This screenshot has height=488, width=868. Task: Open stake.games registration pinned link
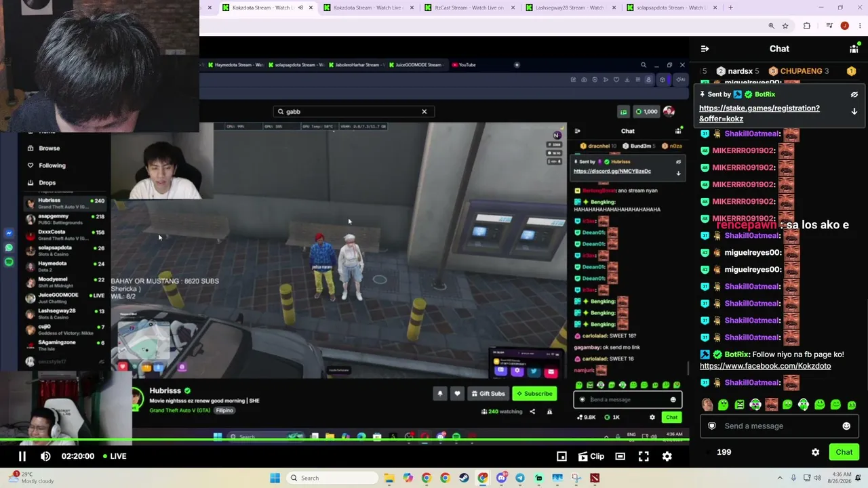click(x=759, y=113)
